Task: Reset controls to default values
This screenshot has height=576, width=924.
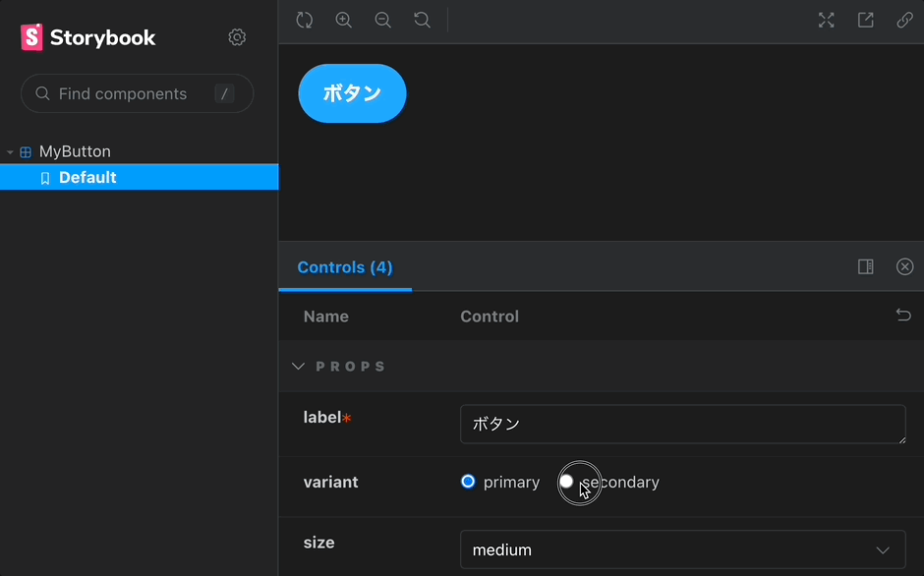Action: (x=903, y=316)
